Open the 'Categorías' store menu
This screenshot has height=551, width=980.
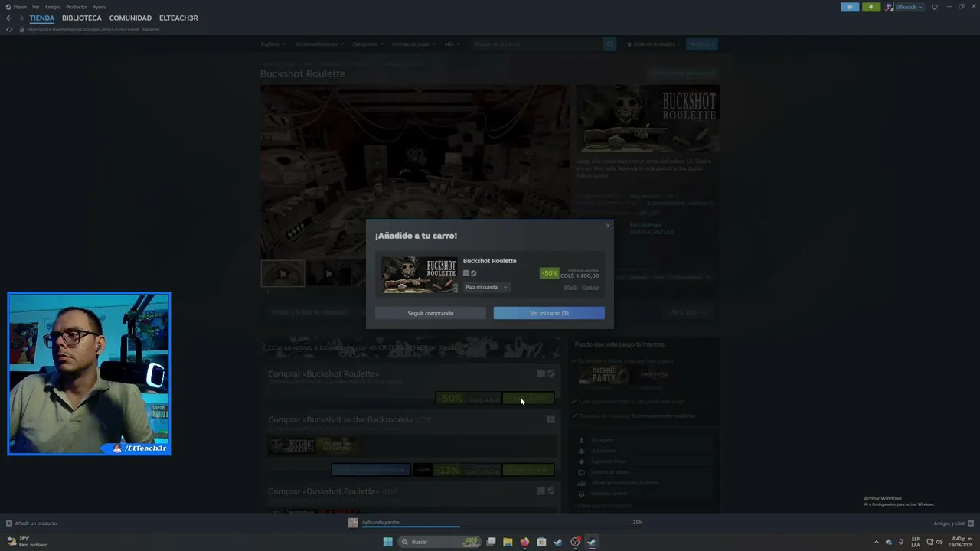pyautogui.click(x=367, y=44)
